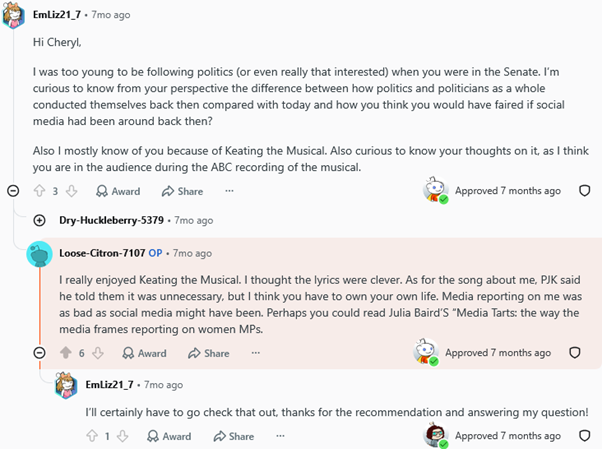Screen dimensions: 602x449
Task: Open more options on top comment
Action: click(229, 191)
